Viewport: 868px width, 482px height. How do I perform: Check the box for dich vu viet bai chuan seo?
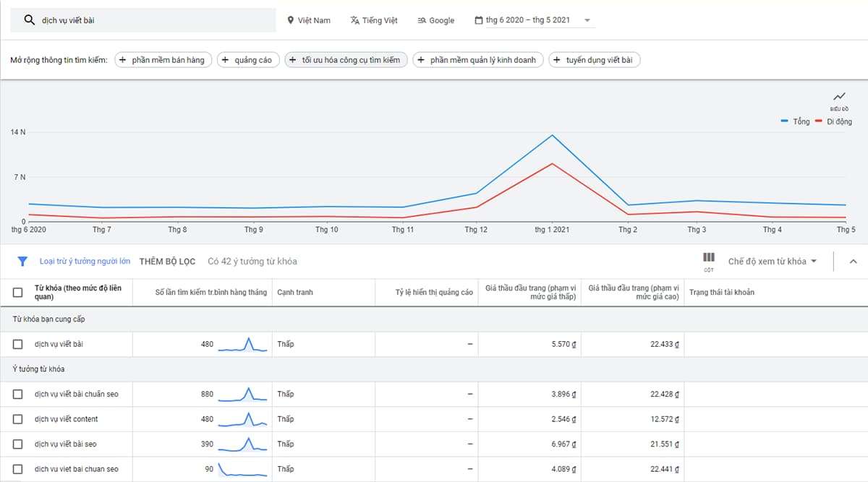pos(18,469)
